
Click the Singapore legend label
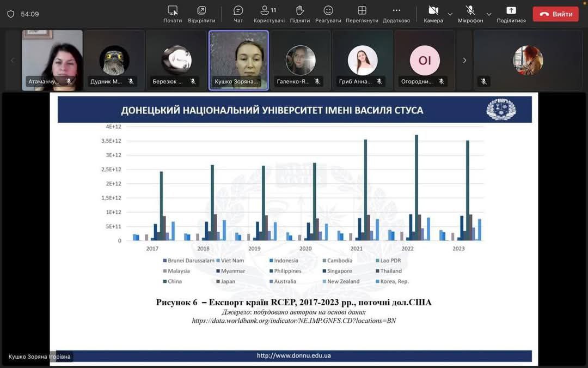(x=339, y=271)
